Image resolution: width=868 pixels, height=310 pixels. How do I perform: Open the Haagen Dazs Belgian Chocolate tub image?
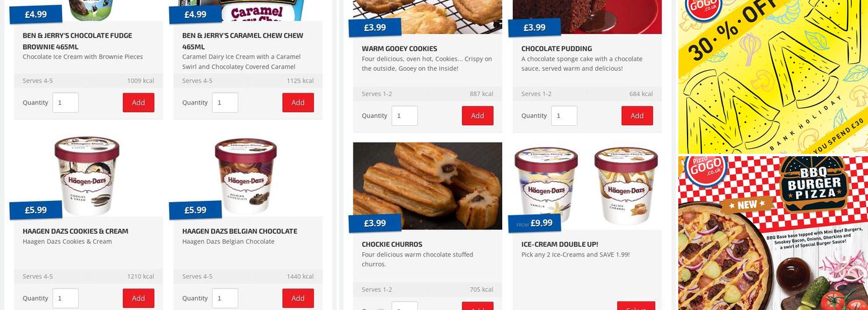(248, 175)
